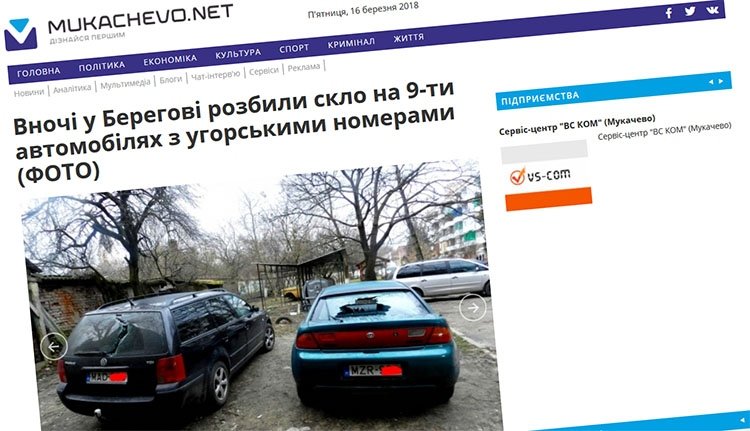Go to previous item in Підприємства widget
Screen dimensions: 750x431
[x=710, y=82]
